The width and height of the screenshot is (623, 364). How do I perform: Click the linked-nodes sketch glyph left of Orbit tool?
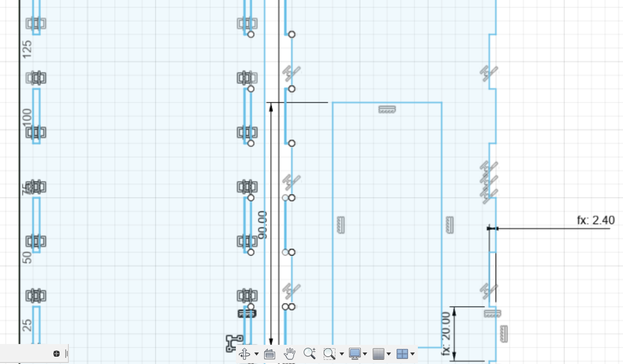234,343
